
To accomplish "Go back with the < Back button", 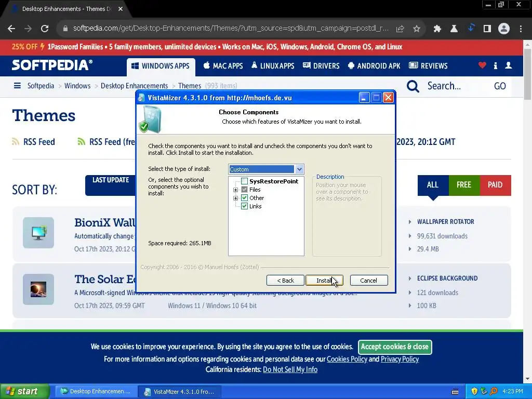I will click(x=285, y=281).
